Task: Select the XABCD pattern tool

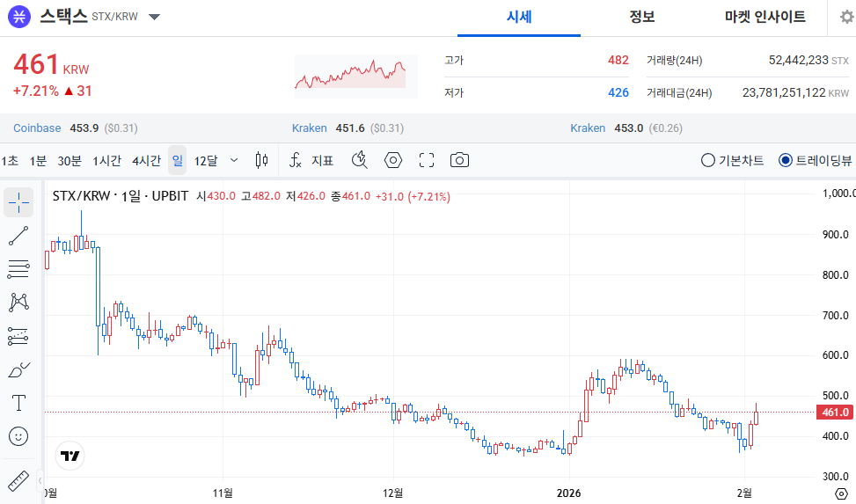Action: coord(18,303)
